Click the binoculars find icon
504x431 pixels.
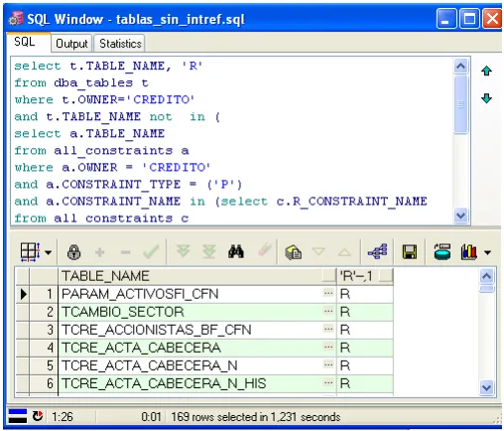tap(236, 252)
